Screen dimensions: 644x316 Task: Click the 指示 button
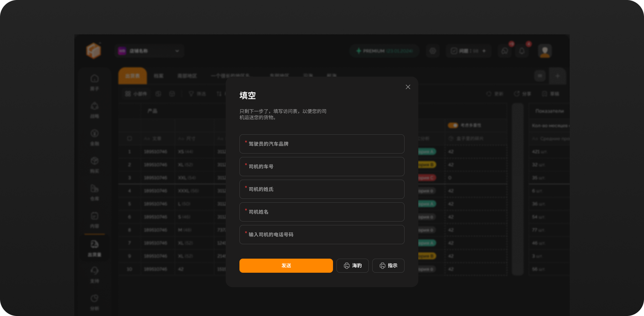[x=388, y=266]
